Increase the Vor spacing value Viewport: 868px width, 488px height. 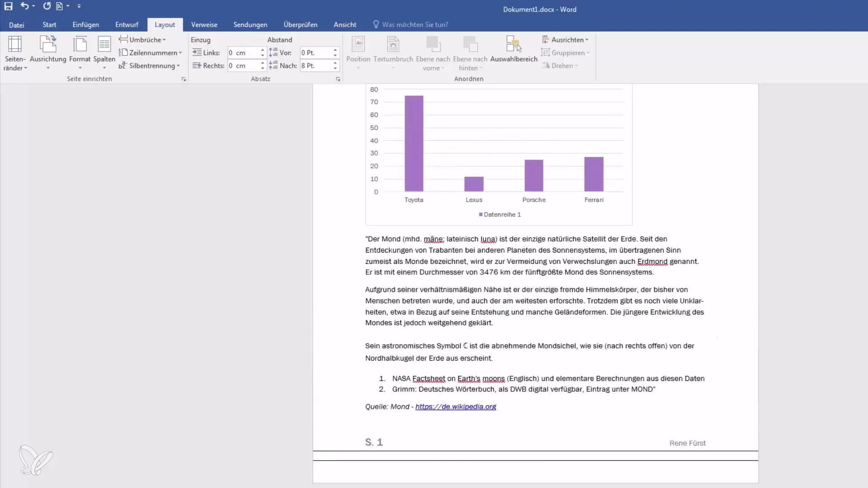(x=335, y=50)
